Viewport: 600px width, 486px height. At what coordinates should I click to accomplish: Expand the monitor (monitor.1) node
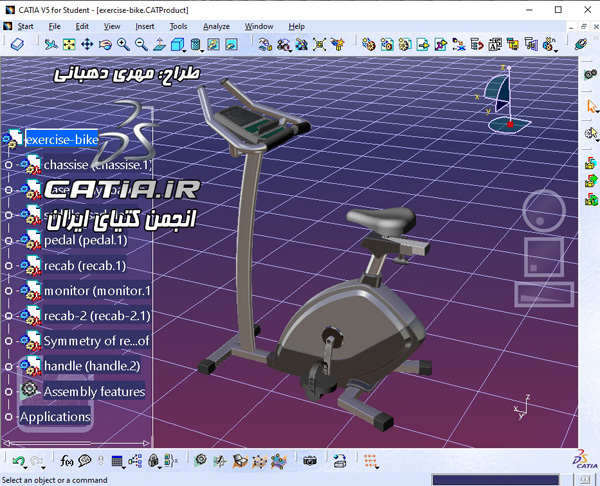pos(8,291)
